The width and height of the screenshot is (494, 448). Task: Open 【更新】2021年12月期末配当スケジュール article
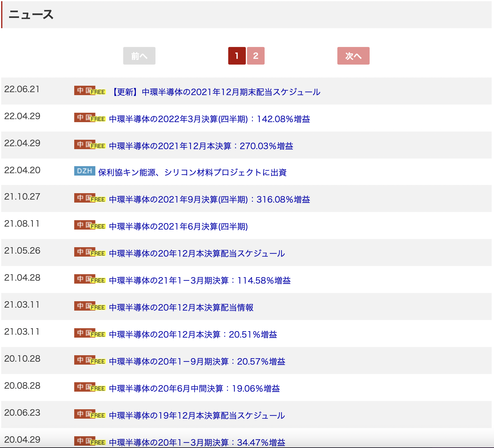[215, 92]
